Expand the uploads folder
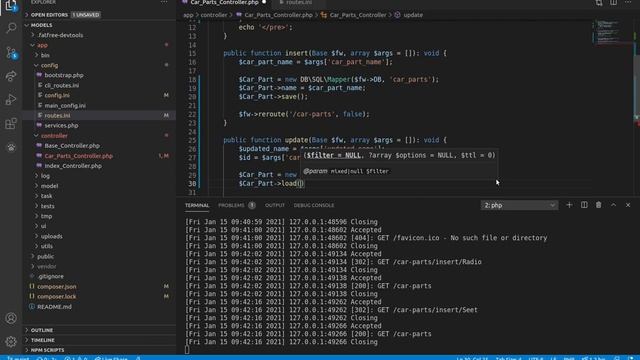Image resolution: width=640 pixels, height=360 pixels. (x=51, y=236)
